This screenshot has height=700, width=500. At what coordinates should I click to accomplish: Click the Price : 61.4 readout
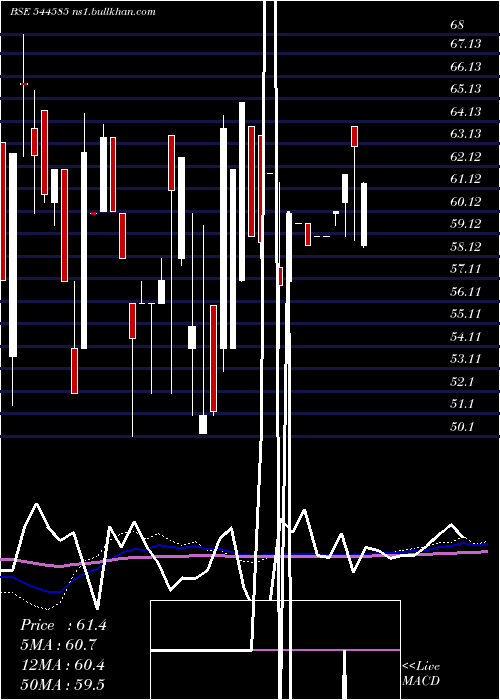pyautogui.click(x=63, y=625)
